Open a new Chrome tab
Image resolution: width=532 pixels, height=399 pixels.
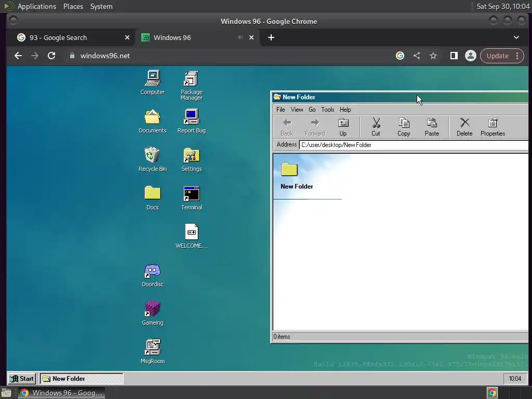(x=271, y=37)
